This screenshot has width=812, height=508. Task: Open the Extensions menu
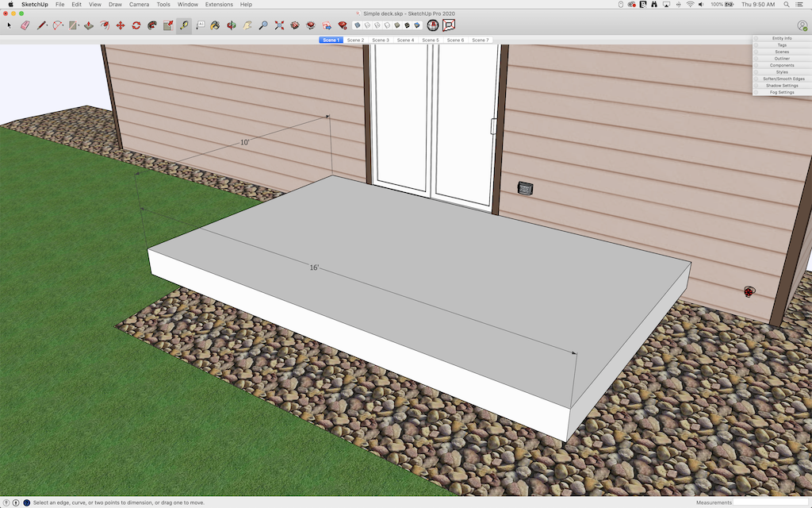219,5
